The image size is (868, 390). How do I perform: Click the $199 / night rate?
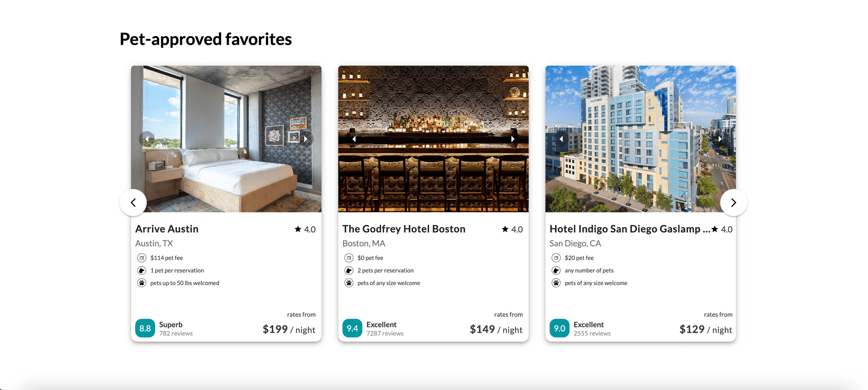pos(289,329)
